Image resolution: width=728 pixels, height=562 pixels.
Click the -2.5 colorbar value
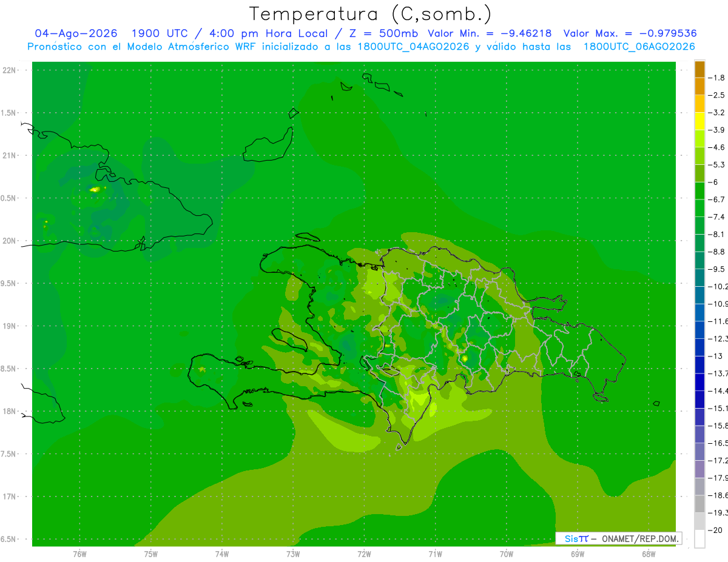coord(716,95)
